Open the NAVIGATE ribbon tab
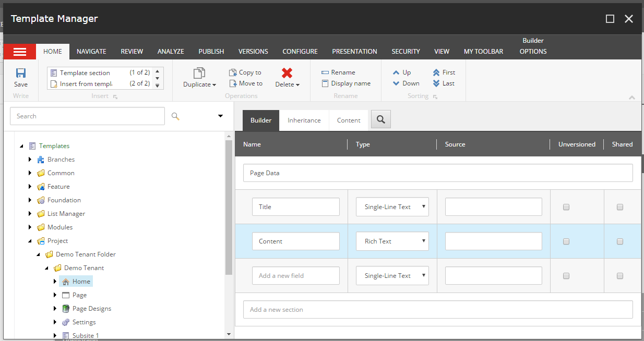644x341 pixels. (91, 52)
